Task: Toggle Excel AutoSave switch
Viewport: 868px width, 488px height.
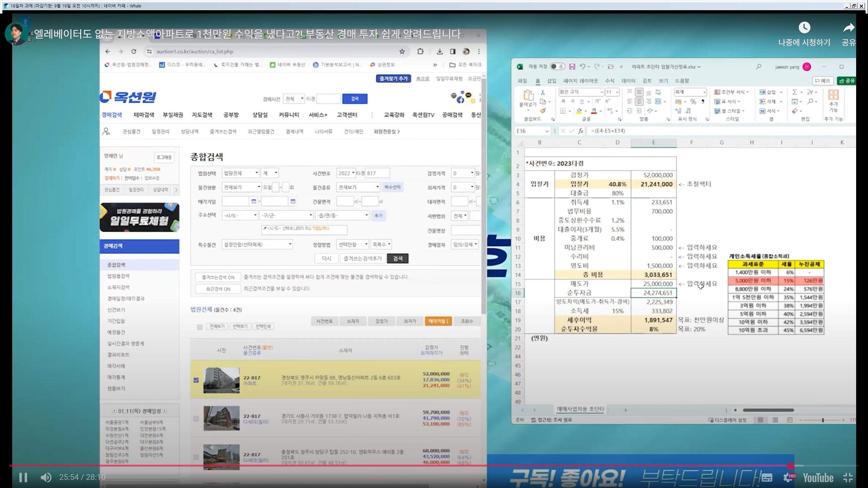Action: pyautogui.click(x=557, y=67)
